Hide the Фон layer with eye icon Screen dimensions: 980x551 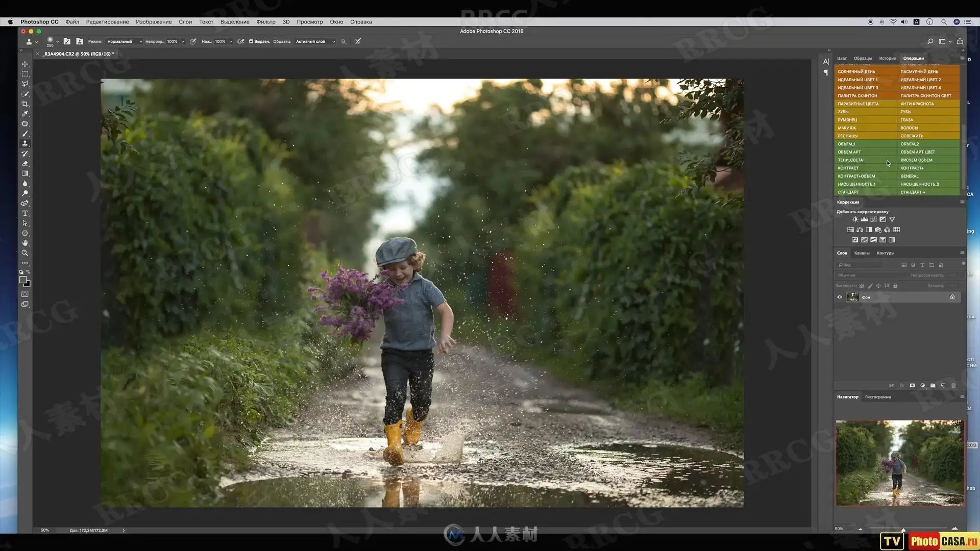(x=840, y=297)
